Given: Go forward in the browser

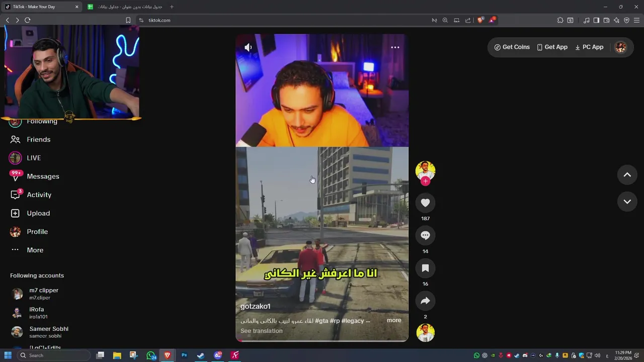Looking at the screenshot, I should 17,20.
